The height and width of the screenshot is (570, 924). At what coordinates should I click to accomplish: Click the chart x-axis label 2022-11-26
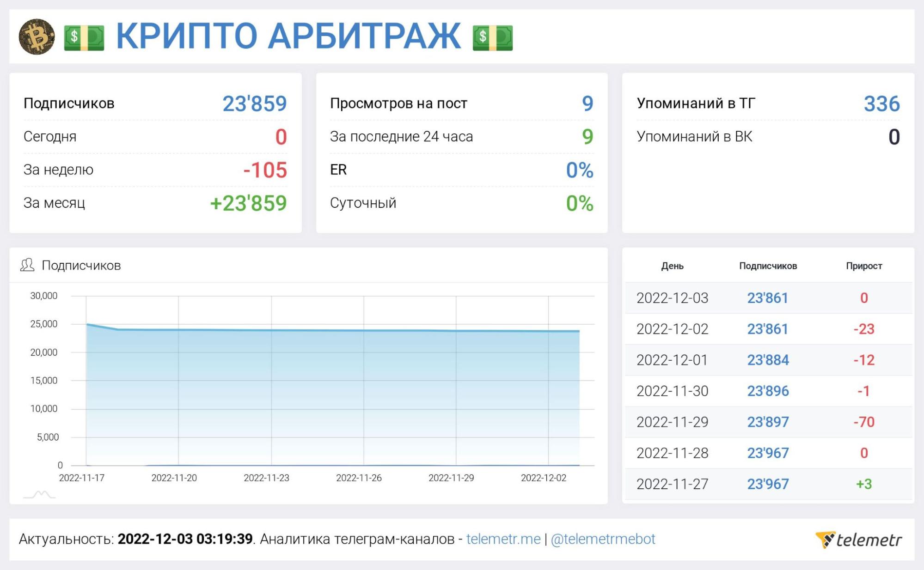tap(359, 478)
